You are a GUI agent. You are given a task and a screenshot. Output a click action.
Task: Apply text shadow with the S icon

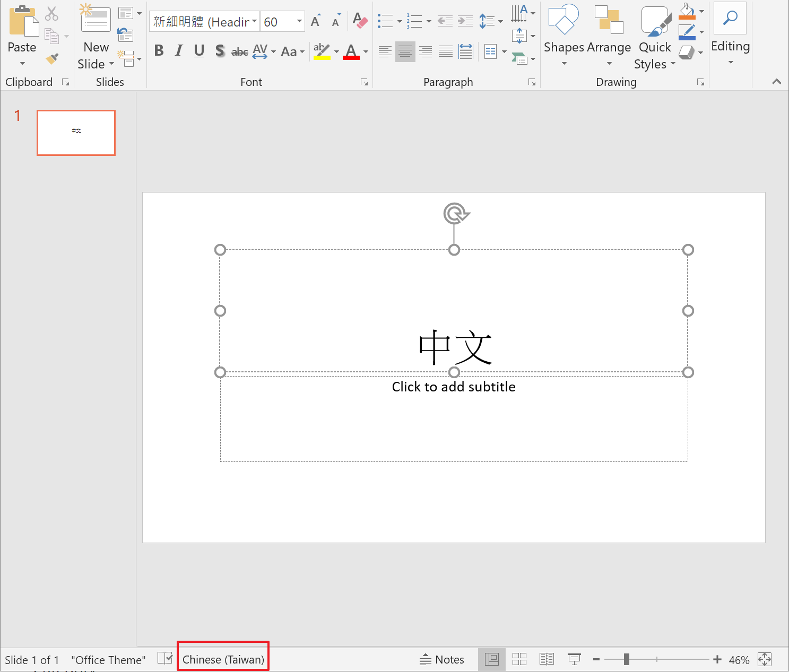click(220, 51)
